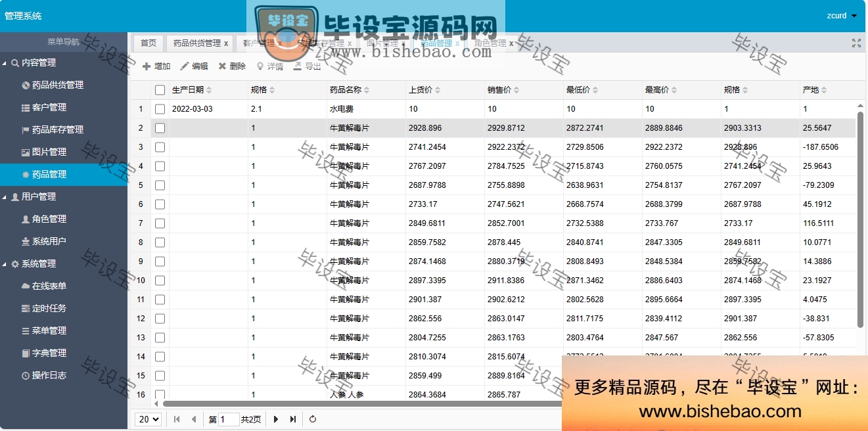Sort the table by 药品名称 column
868x431 pixels.
(x=350, y=90)
